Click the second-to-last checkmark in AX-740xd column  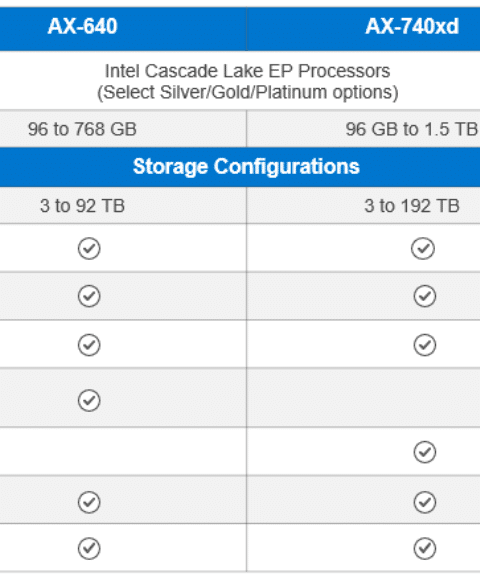(x=425, y=502)
